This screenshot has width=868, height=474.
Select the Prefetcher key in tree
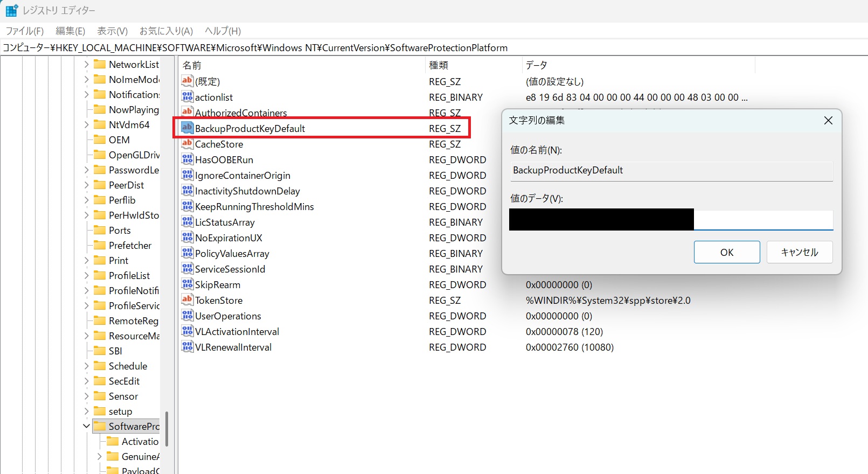click(x=130, y=245)
